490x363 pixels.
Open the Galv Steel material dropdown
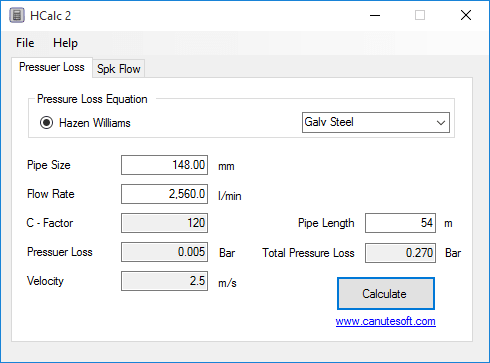pos(376,122)
